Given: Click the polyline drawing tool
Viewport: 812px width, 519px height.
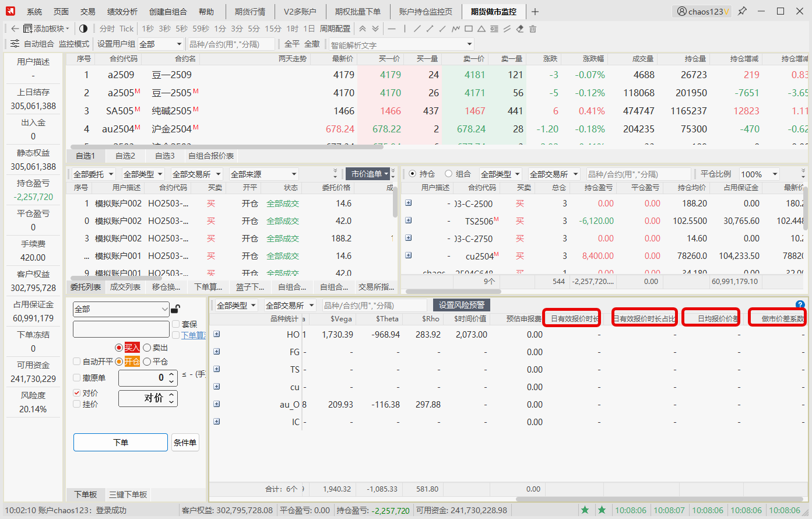Looking at the screenshot, I should pyautogui.click(x=456, y=29).
